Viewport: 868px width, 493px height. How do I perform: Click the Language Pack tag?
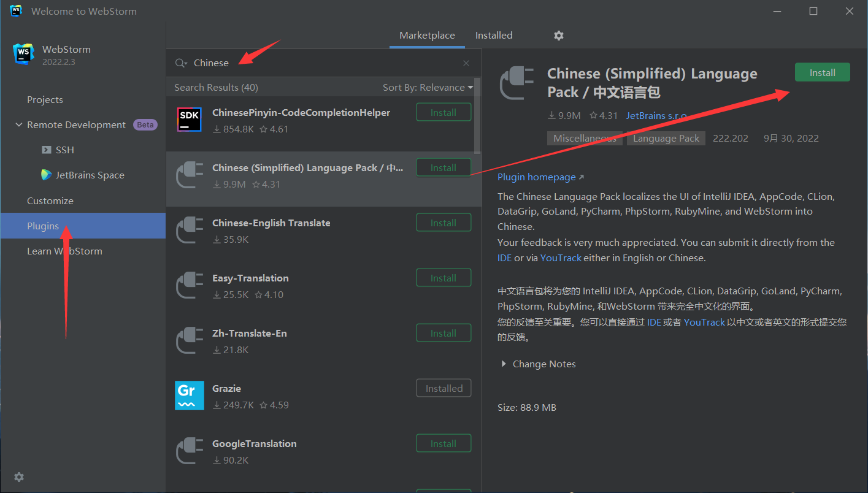[666, 138]
